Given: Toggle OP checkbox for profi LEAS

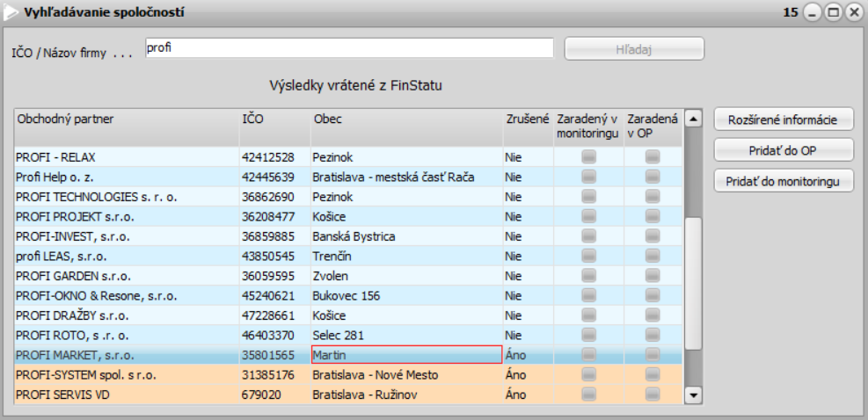Looking at the screenshot, I should coord(653,257).
